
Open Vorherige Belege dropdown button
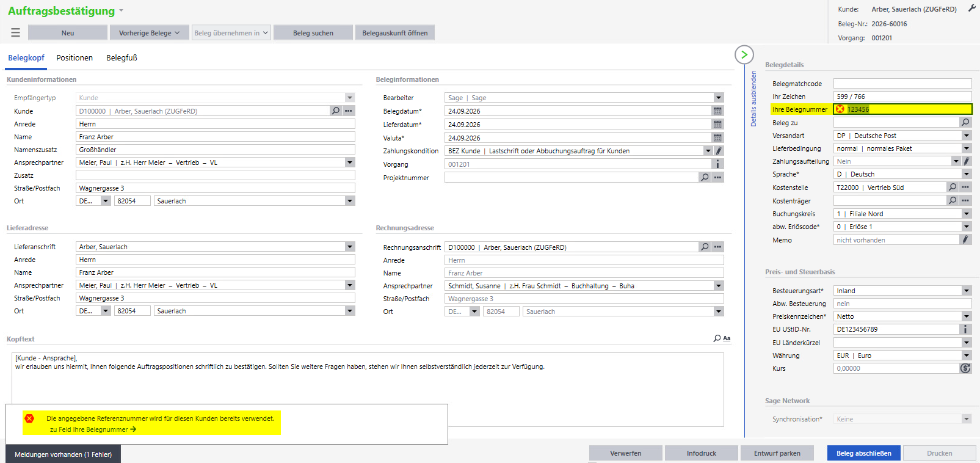pos(149,33)
